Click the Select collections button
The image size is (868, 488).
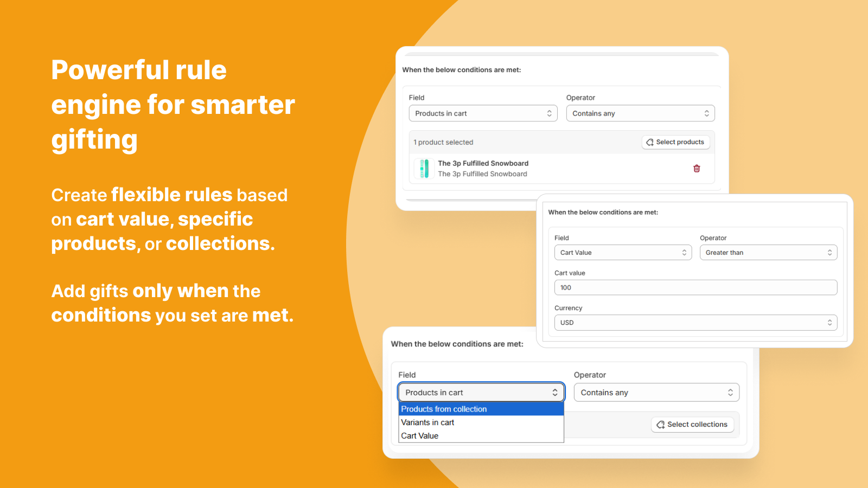point(692,425)
